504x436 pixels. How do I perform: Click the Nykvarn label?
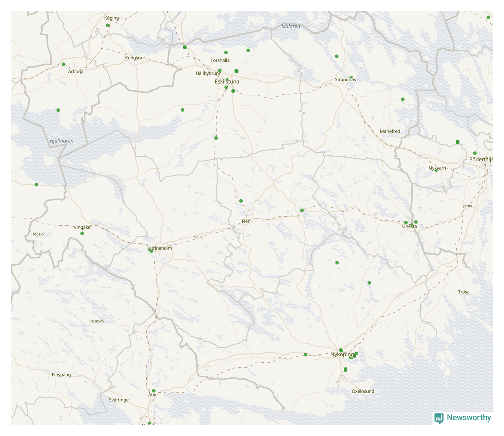point(437,168)
